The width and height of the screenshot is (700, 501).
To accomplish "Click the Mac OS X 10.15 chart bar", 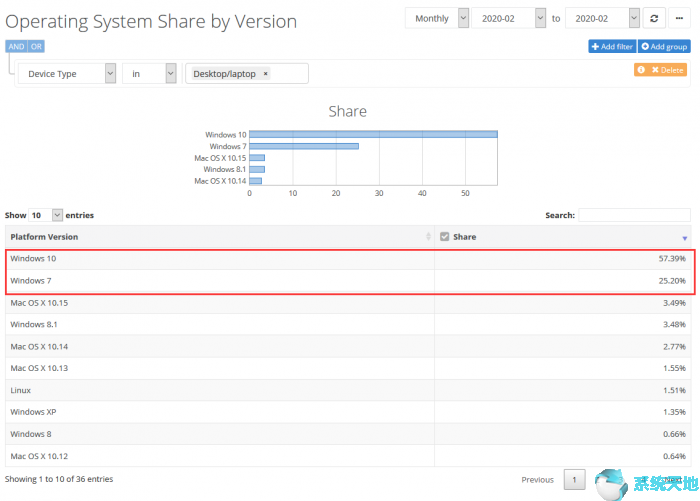I will pyautogui.click(x=257, y=158).
